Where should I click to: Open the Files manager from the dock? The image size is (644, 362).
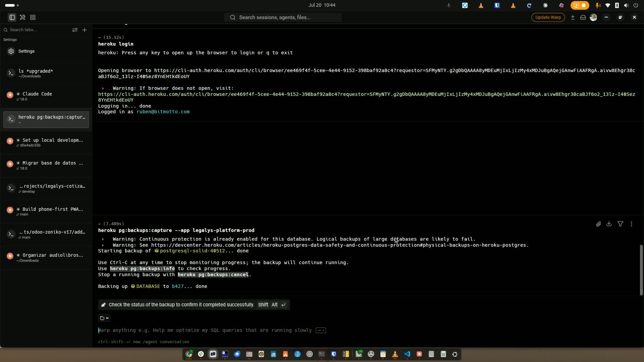249,354
